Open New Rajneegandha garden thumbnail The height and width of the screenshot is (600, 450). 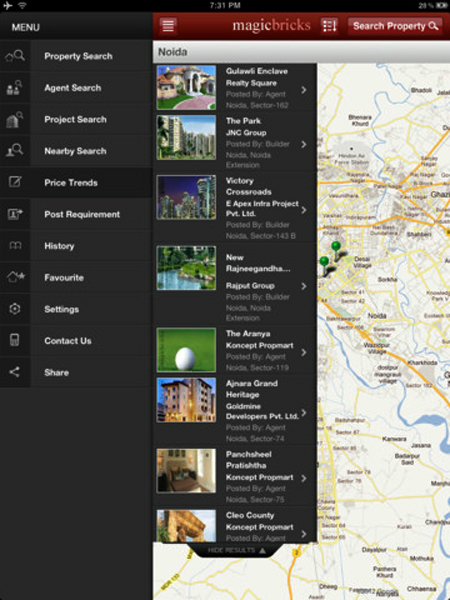(186, 268)
